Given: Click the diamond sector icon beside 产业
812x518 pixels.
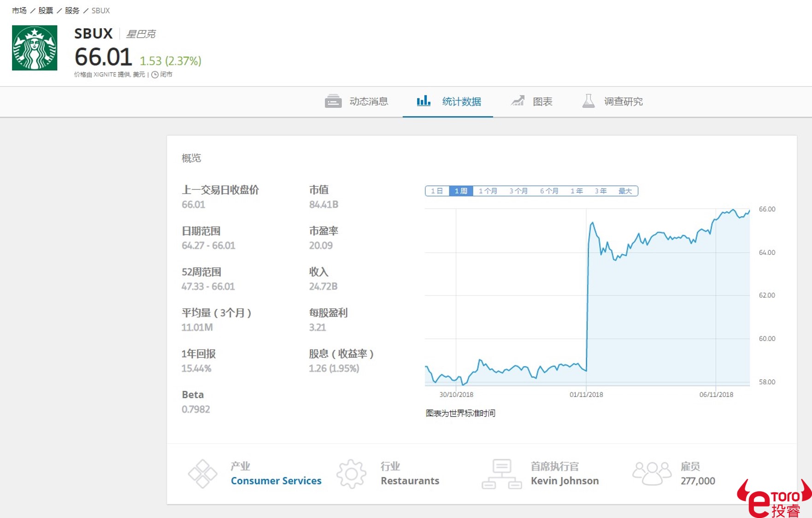Looking at the screenshot, I should coord(203,474).
